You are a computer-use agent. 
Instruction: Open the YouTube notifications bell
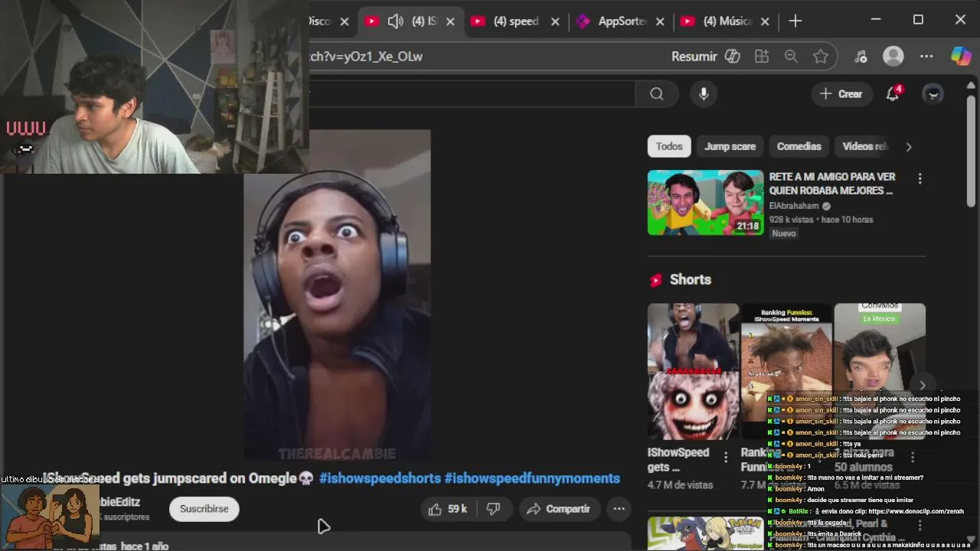(x=893, y=93)
